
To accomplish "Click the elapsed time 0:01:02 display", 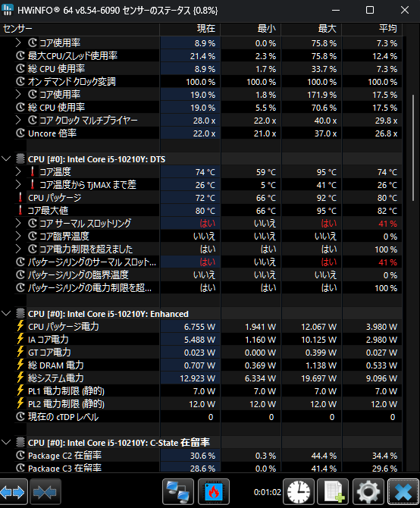I will click(x=267, y=492).
